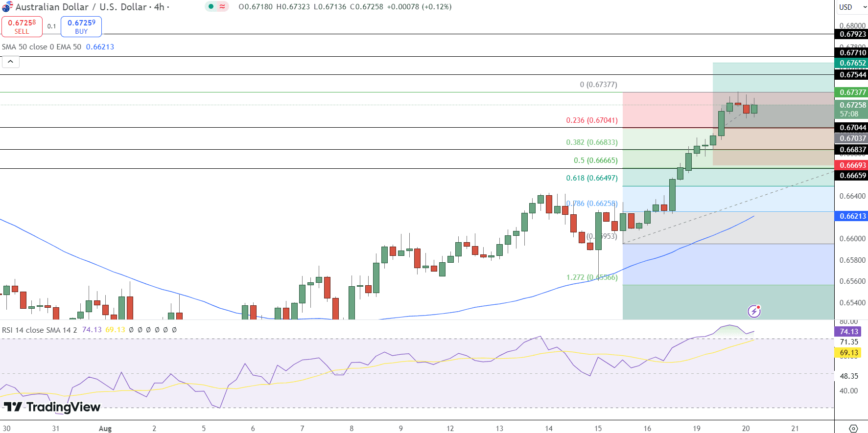
Task: Click the 0.67544 price axis label
Action: [x=851, y=75]
